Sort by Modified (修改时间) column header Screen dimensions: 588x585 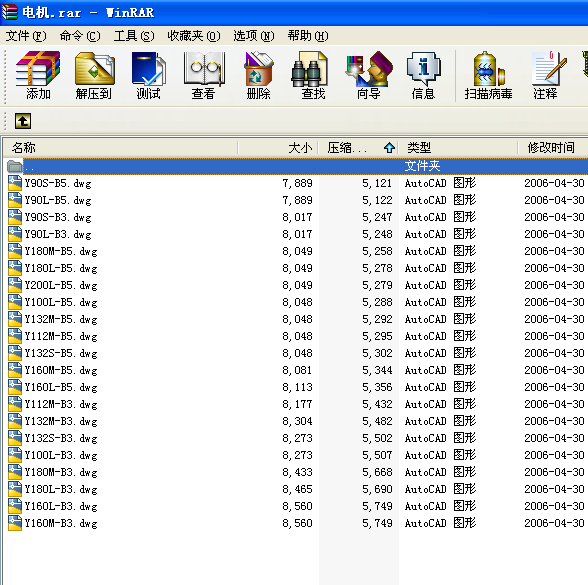553,147
